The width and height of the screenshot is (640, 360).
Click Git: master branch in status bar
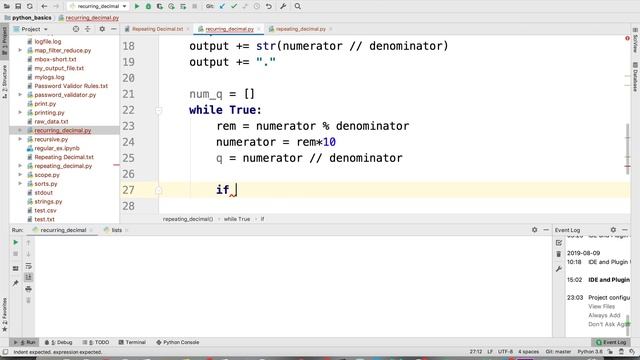(558, 351)
